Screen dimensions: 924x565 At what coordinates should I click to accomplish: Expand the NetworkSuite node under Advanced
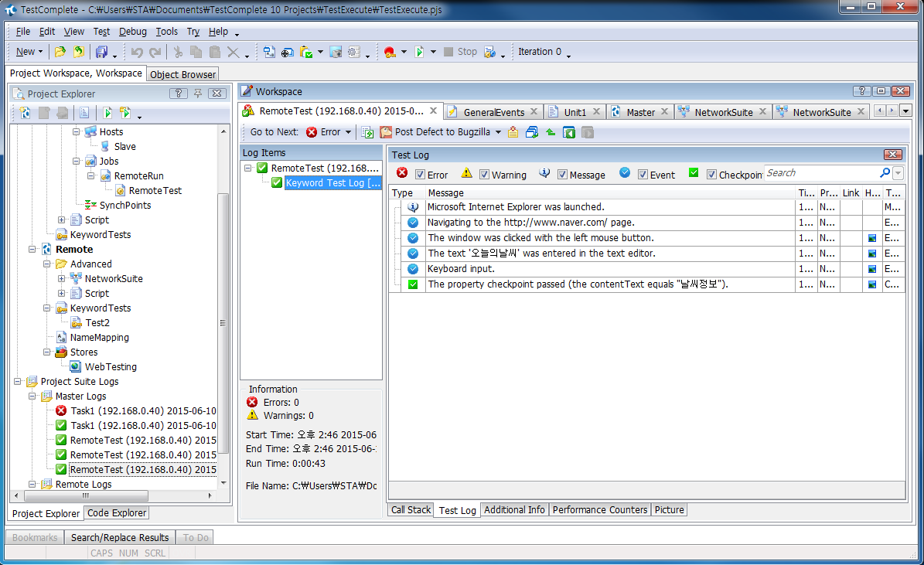click(x=62, y=279)
